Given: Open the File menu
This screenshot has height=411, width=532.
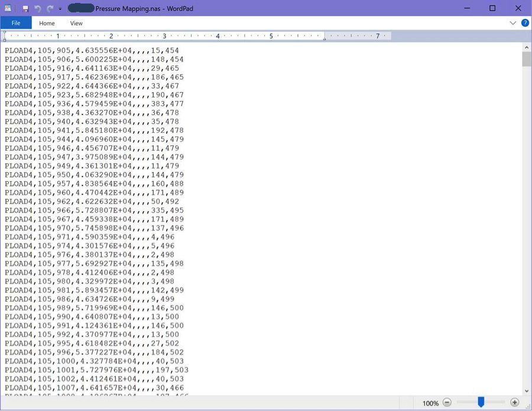Looking at the screenshot, I should pos(16,23).
